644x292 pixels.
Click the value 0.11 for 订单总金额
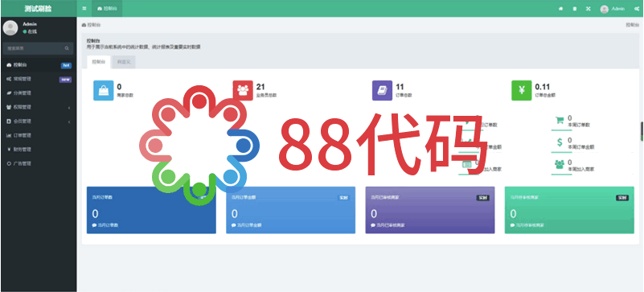point(543,87)
